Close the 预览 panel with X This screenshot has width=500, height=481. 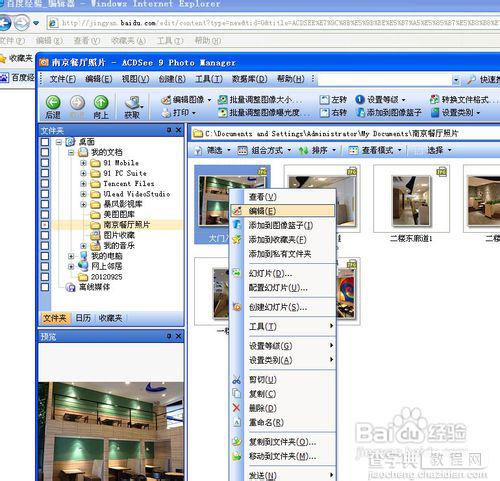point(179,336)
